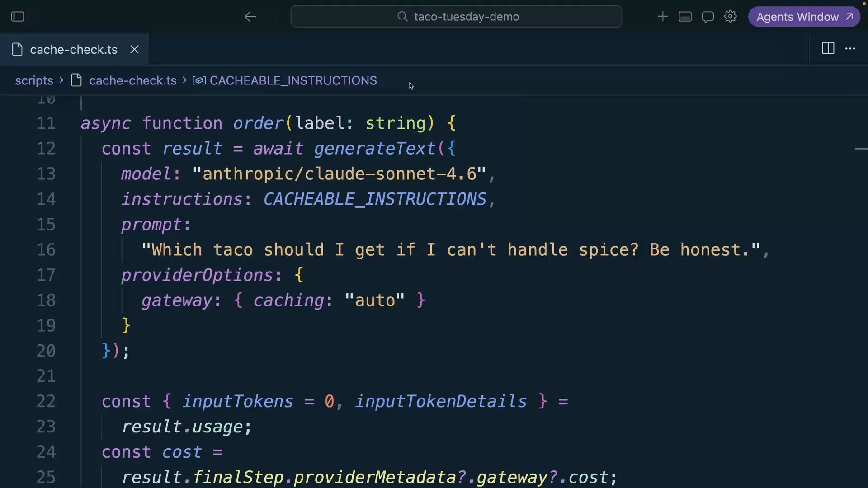Open the editor more actions menu
The width and height of the screenshot is (868, 488).
tap(850, 48)
